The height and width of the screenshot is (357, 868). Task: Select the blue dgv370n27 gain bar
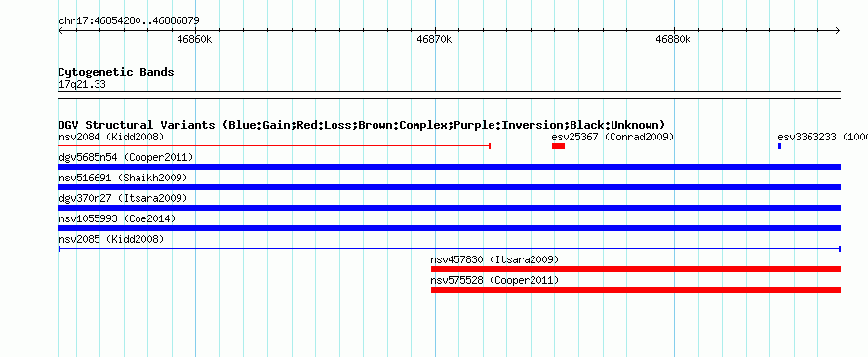click(449, 208)
